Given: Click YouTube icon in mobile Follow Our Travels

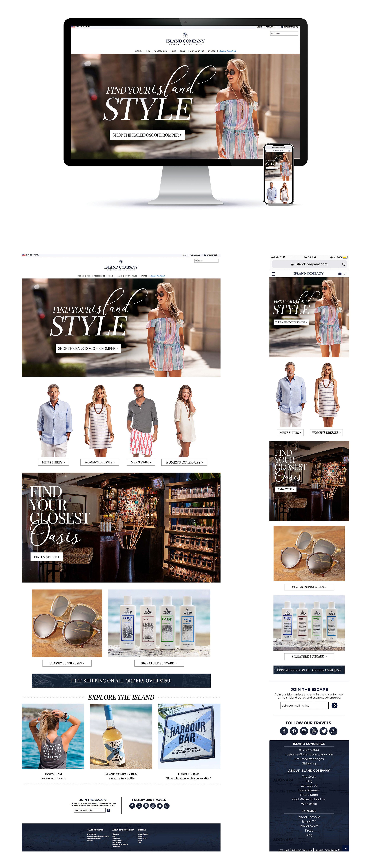Looking at the screenshot, I should (314, 731).
